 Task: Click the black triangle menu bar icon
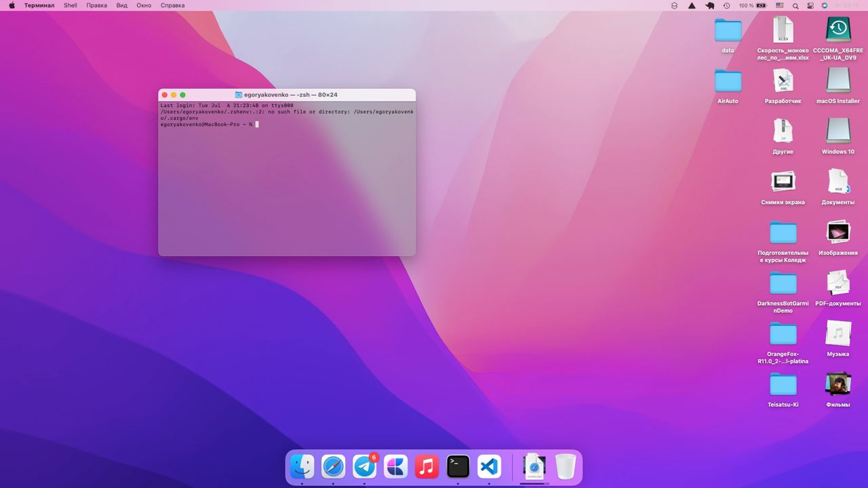pos(692,5)
